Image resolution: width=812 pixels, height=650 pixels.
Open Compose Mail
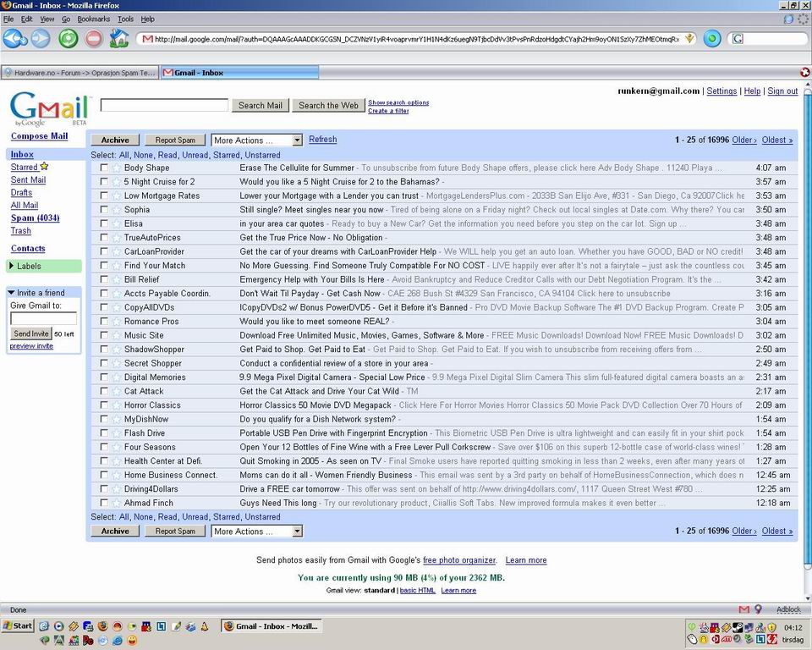click(x=40, y=135)
